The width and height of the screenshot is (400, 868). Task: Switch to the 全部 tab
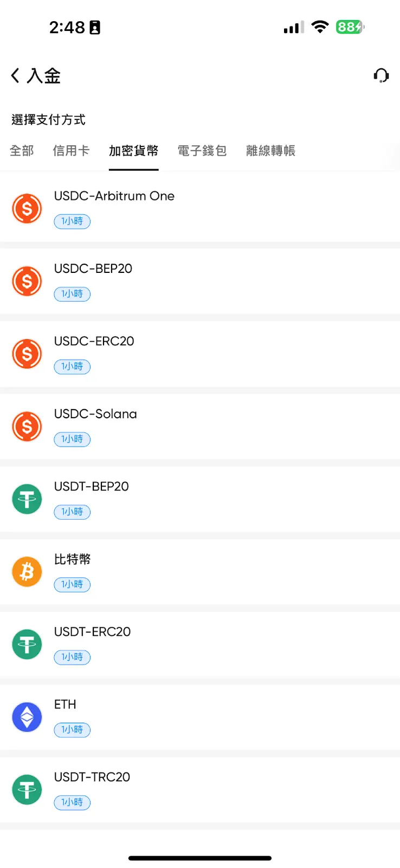coord(22,151)
